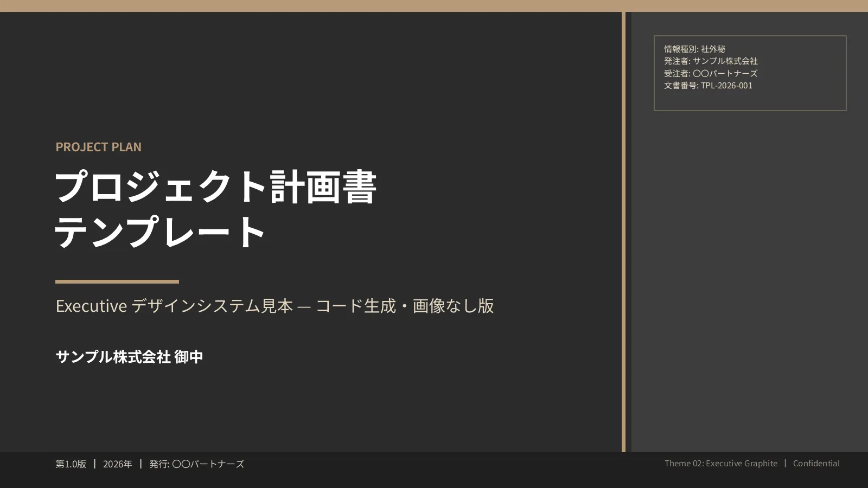Click the footer 'Theme 02: Executive Graphite'

tap(720, 464)
